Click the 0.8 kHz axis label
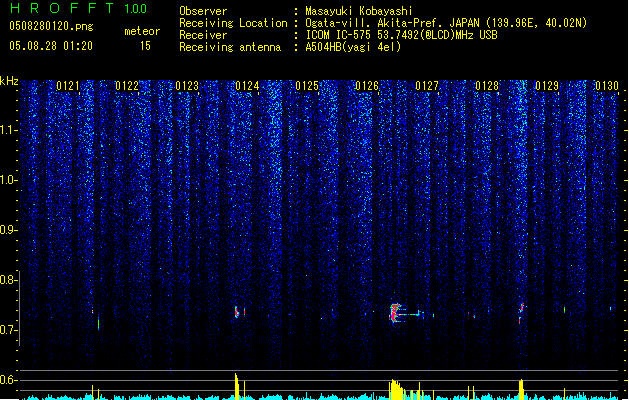Image resolution: width=629 pixels, height=400 pixels. click(8, 280)
